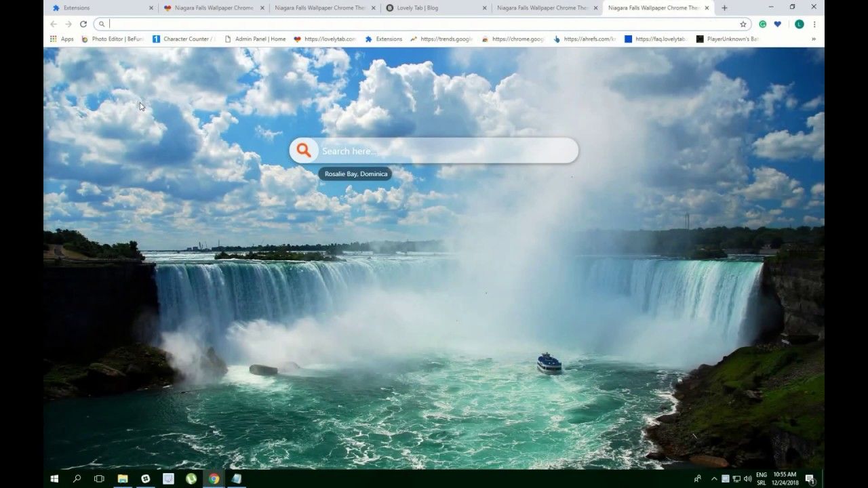Open faq.lovelytab bookmark
Image resolution: width=868 pixels, height=488 pixels.
(x=656, y=39)
